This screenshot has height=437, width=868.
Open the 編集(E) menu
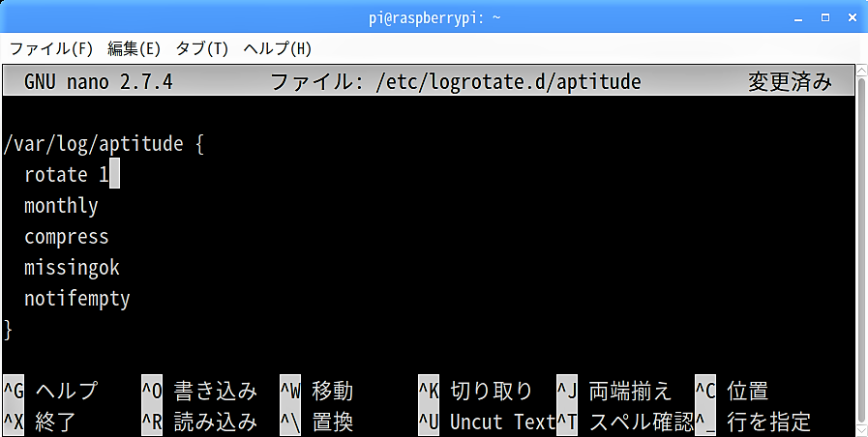134,48
